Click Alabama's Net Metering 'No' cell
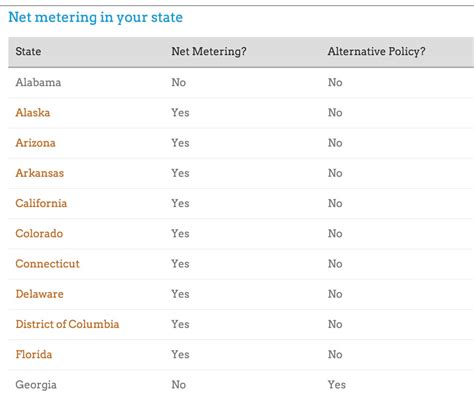 (179, 82)
